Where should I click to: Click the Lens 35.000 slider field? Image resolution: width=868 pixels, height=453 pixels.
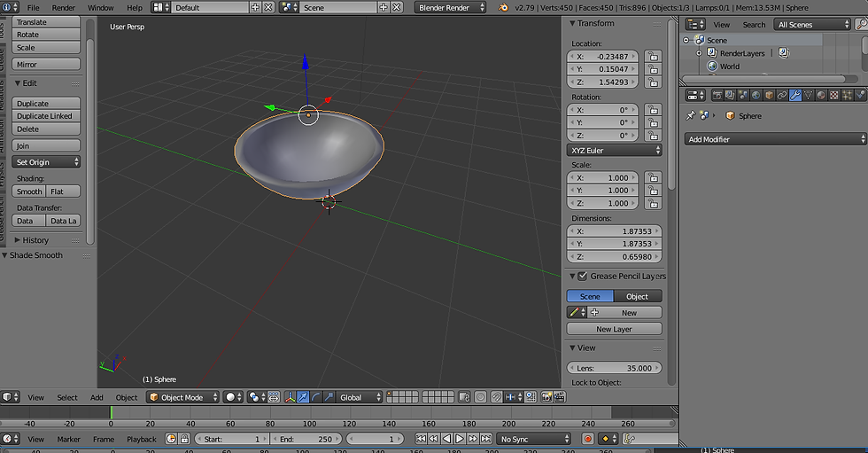[x=614, y=368]
